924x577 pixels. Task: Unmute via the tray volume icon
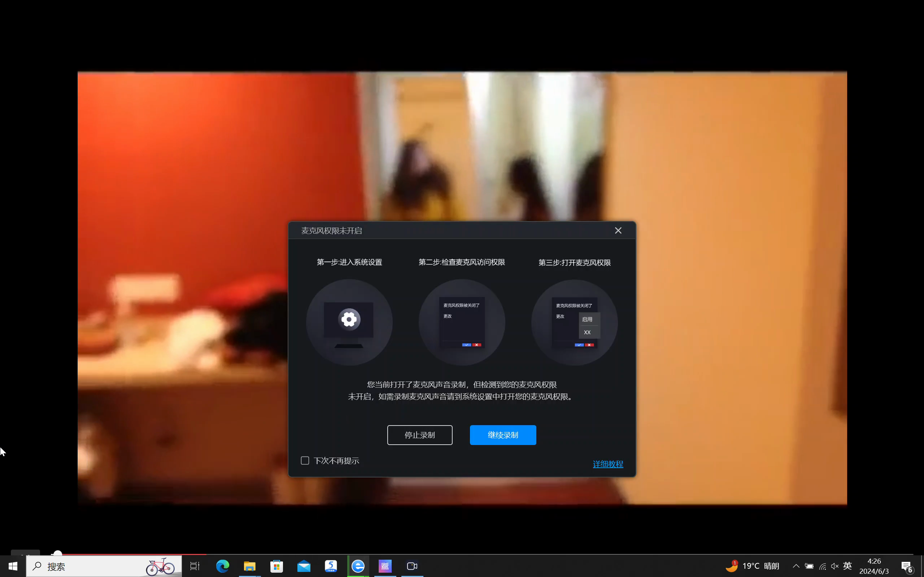pyautogui.click(x=834, y=566)
